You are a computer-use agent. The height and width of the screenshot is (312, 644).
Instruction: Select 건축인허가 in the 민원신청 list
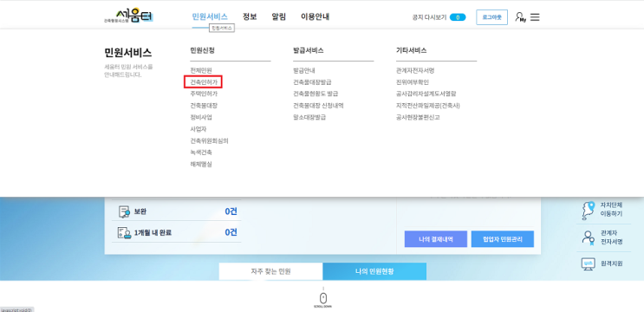click(x=204, y=82)
